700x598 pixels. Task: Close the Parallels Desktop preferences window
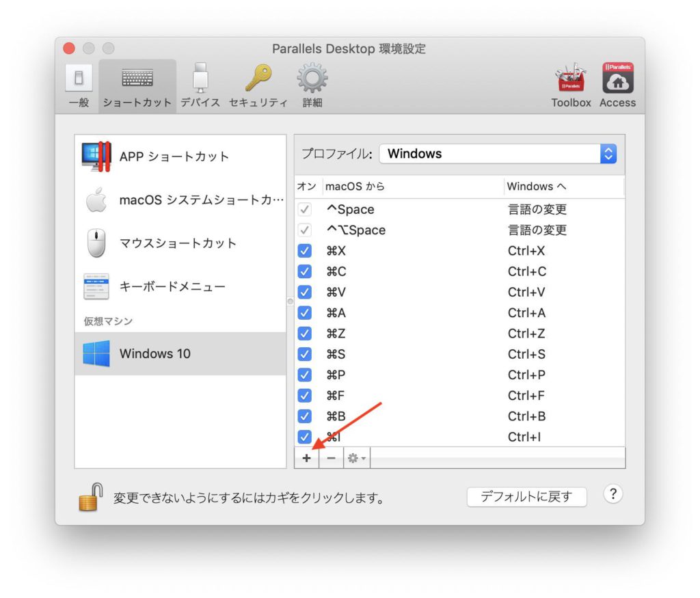click(69, 49)
